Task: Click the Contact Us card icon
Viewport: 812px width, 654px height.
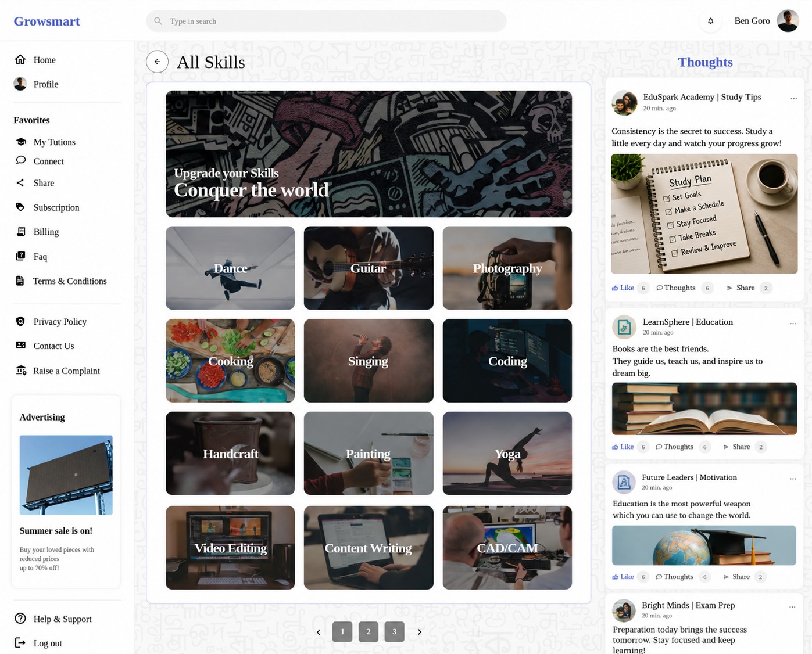Action: tap(21, 345)
